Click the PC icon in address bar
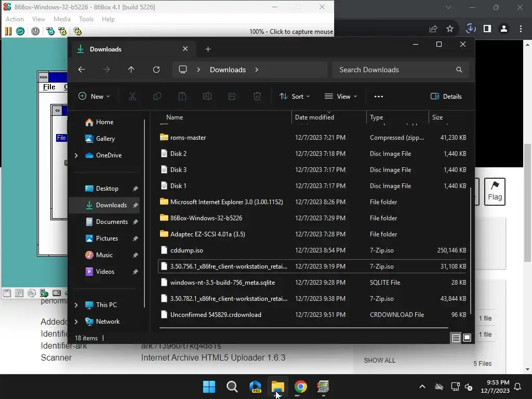The width and height of the screenshot is (532, 399). pyautogui.click(x=183, y=70)
